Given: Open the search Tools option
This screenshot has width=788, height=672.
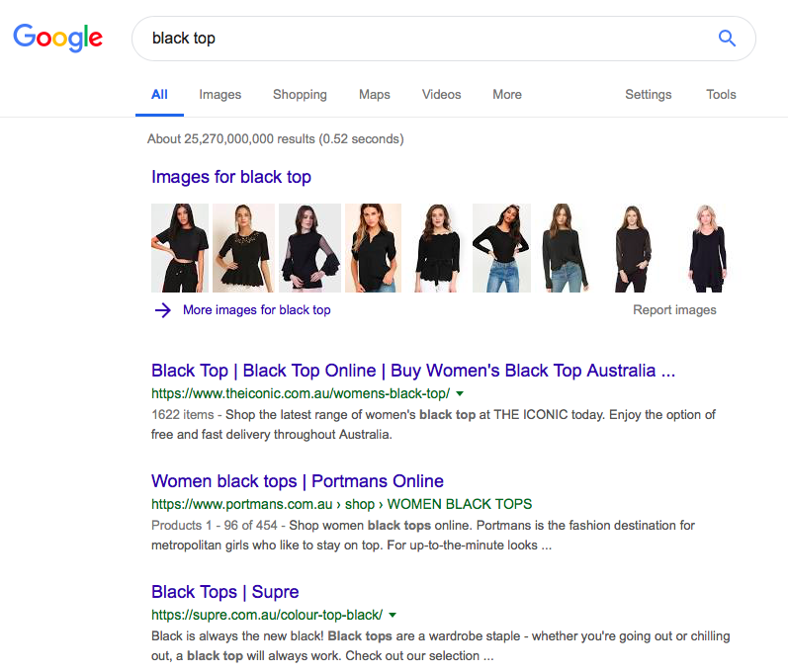Looking at the screenshot, I should tap(721, 95).
